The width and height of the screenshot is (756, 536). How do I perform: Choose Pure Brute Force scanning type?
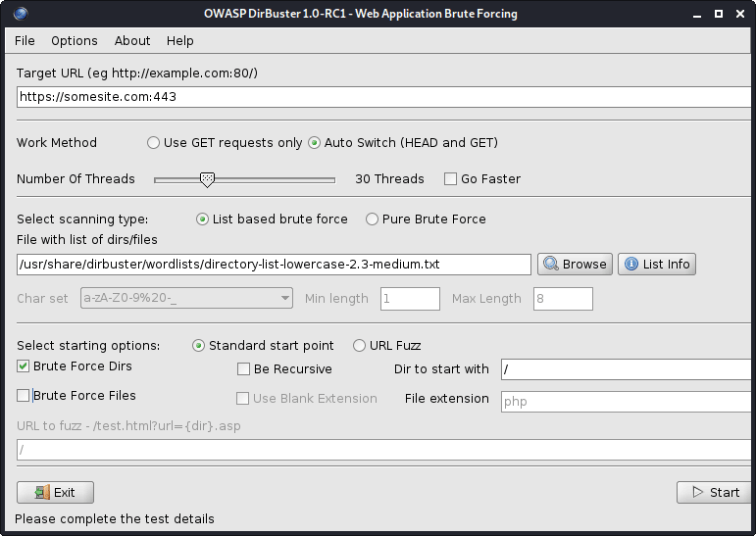coord(373,219)
